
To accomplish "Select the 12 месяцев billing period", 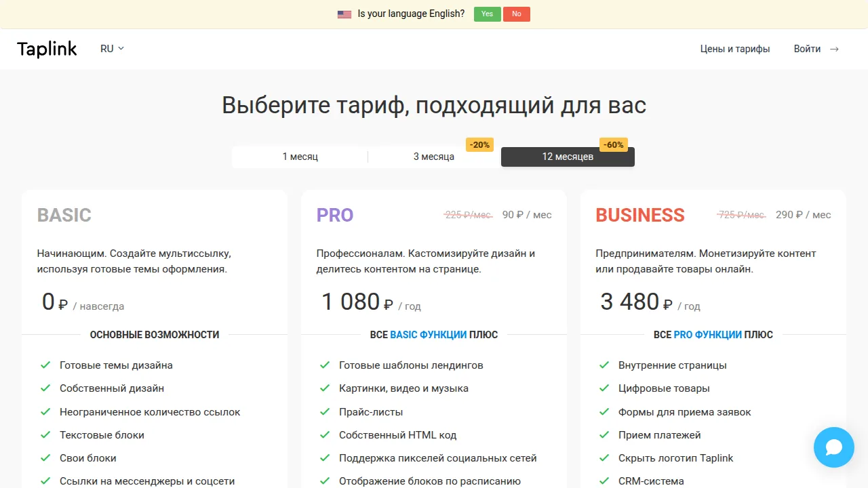I will (568, 157).
